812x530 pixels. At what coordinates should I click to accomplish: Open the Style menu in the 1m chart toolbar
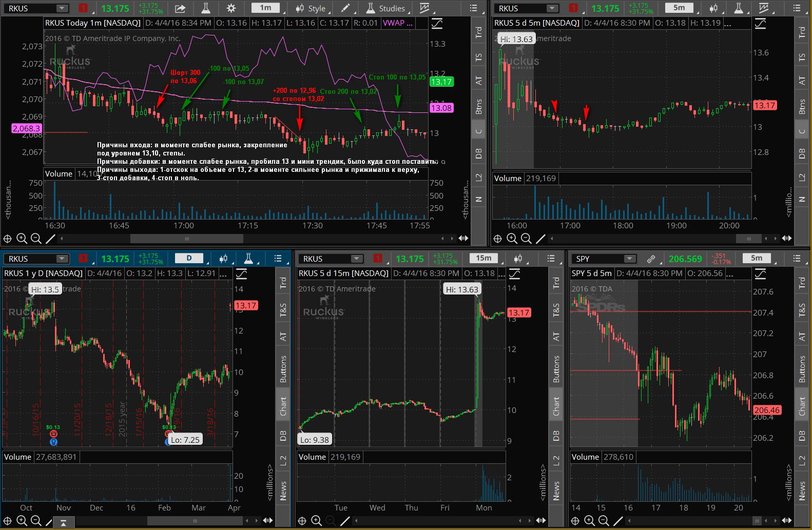[x=311, y=8]
